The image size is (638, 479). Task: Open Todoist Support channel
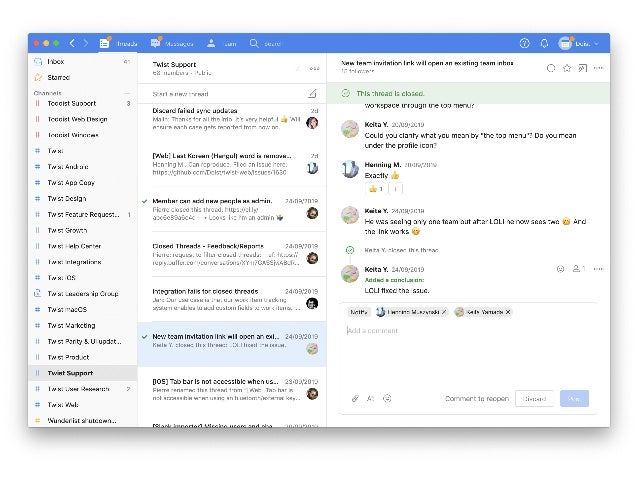pyautogui.click(x=83, y=103)
